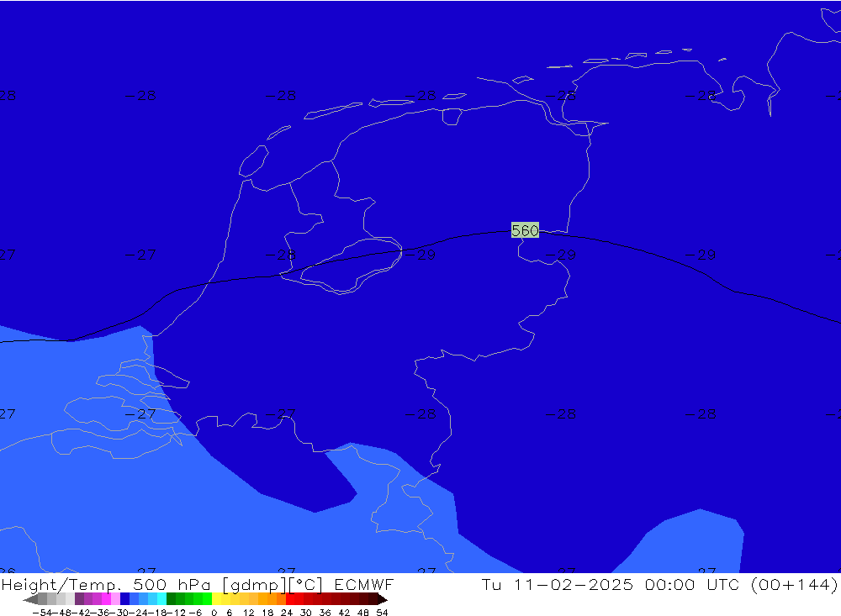The width and height of the screenshot is (841, 616).
Task: Click the date '11-02-2025'
Action: (574, 584)
